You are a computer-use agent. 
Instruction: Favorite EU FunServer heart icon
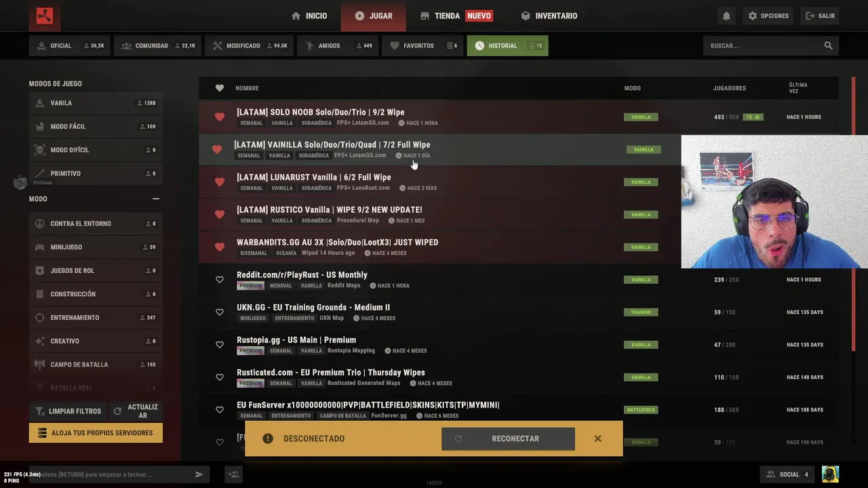[220, 409]
